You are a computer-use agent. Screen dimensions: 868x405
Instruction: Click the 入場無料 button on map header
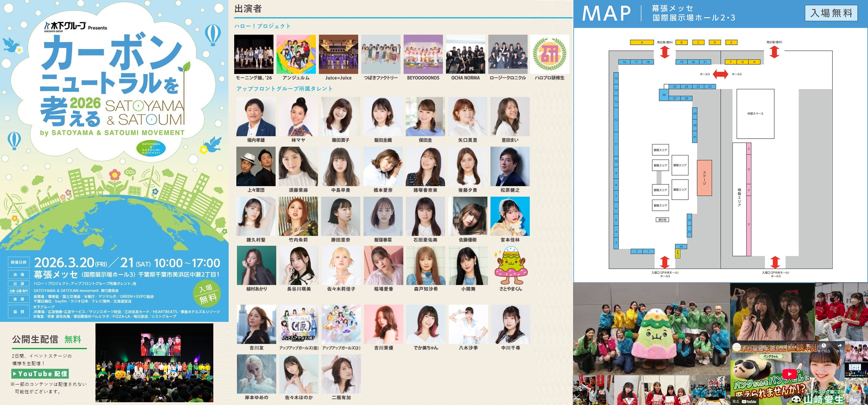[x=831, y=13]
